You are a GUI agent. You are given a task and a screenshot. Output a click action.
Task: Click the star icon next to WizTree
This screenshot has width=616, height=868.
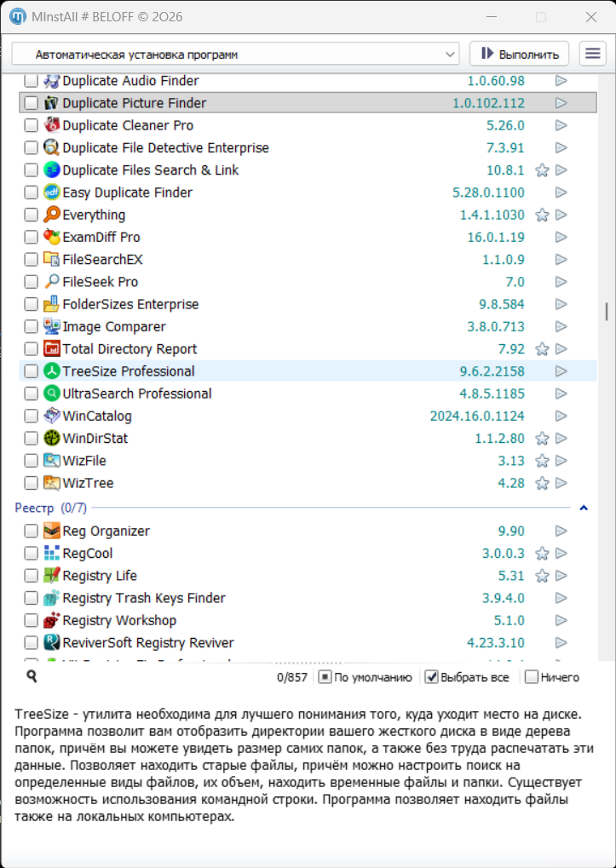[x=542, y=484]
